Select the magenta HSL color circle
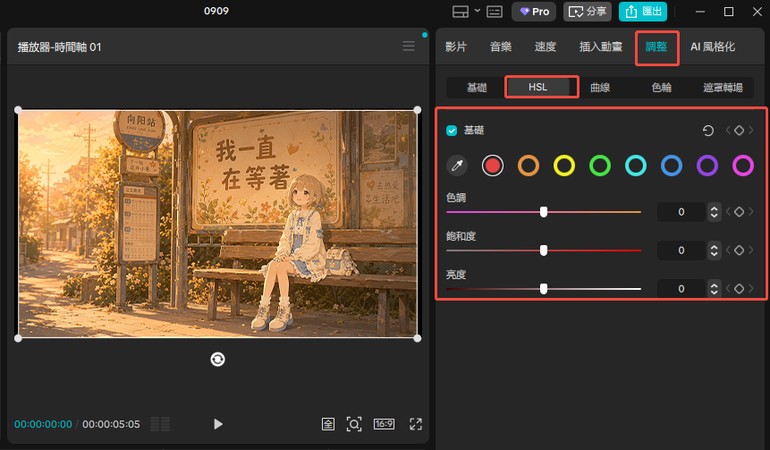This screenshot has width=770, height=450. coord(743,166)
